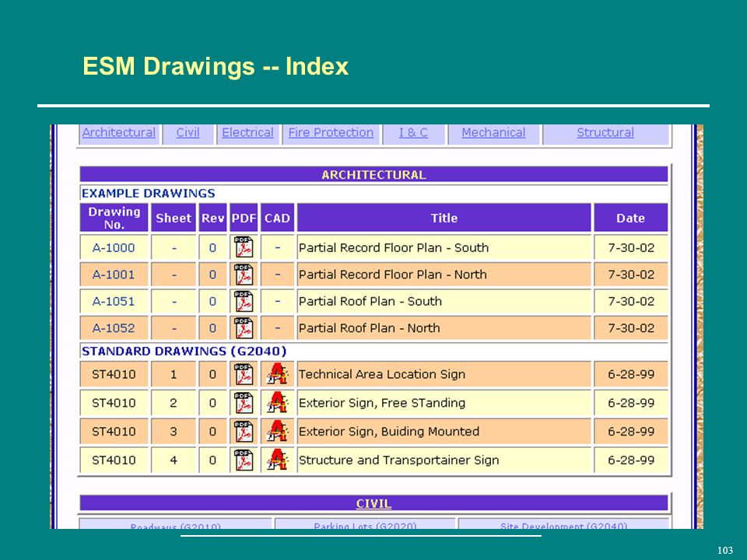Viewport: 747px width, 560px height.
Task: Select 'Exterior Sign, Free STanding' title
Action: pos(381,402)
